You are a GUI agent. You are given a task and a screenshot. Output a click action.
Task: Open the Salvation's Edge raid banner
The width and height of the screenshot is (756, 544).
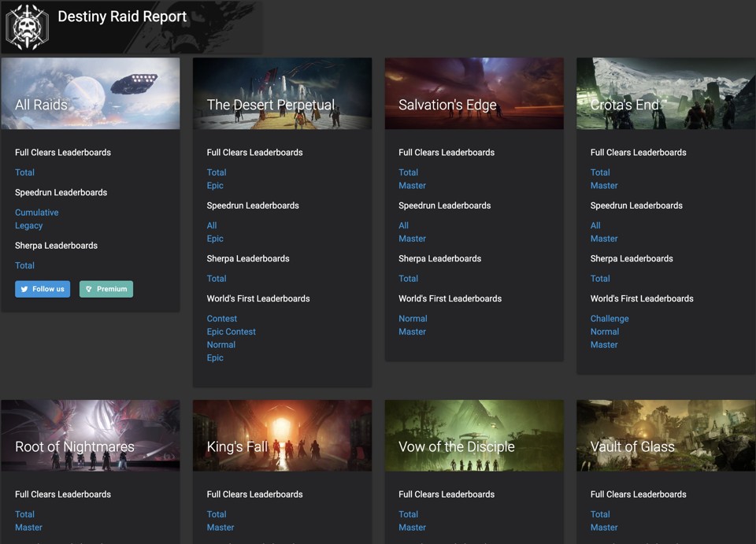(x=474, y=93)
